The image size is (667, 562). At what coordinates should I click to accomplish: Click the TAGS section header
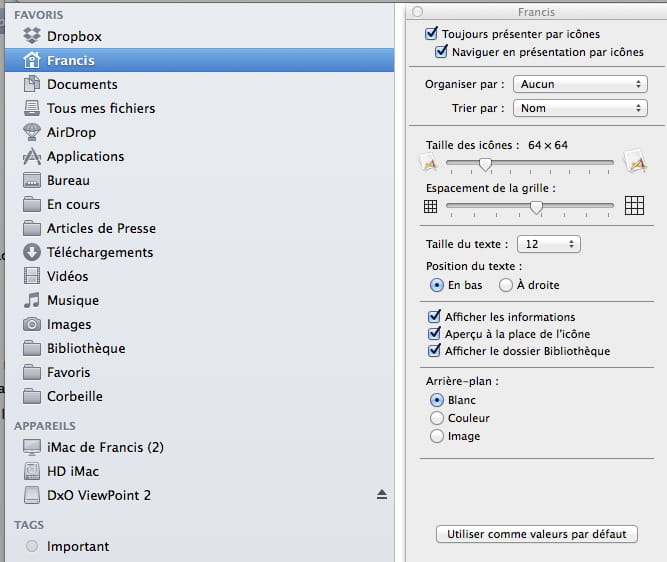point(29,525)
